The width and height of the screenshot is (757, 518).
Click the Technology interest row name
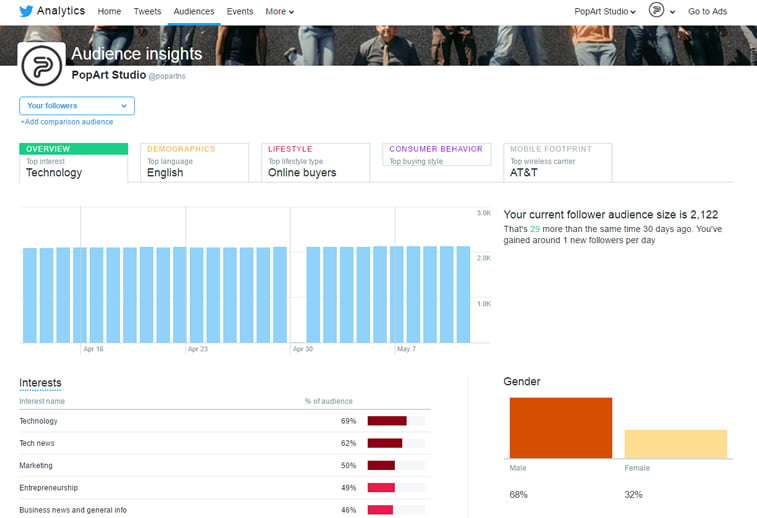[38, 421]
